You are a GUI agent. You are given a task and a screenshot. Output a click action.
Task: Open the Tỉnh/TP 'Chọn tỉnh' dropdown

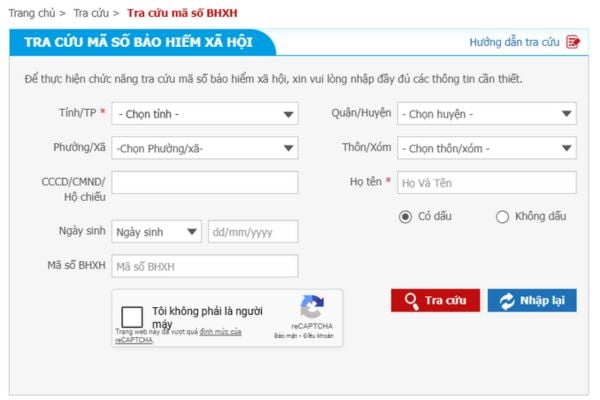(205, 114)
